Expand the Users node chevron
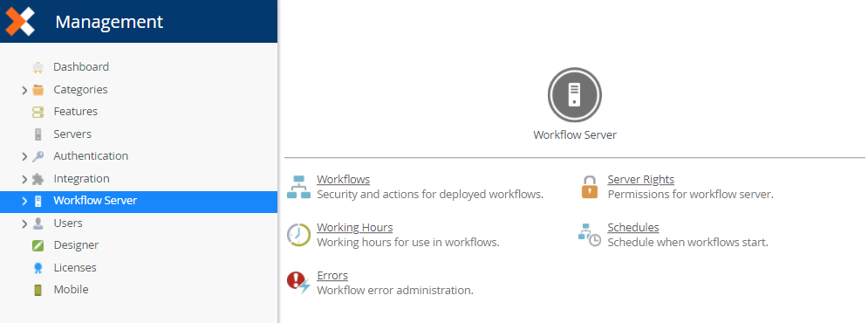 point(24,223)
